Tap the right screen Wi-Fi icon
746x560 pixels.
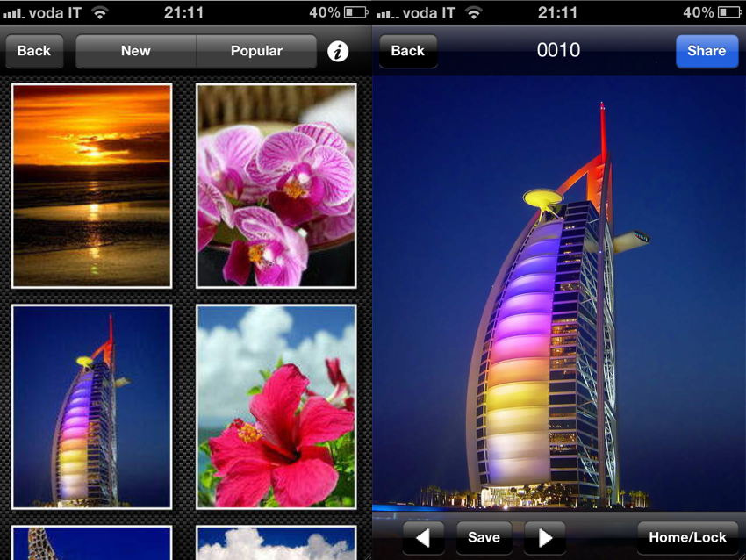(x=474, y=12)
